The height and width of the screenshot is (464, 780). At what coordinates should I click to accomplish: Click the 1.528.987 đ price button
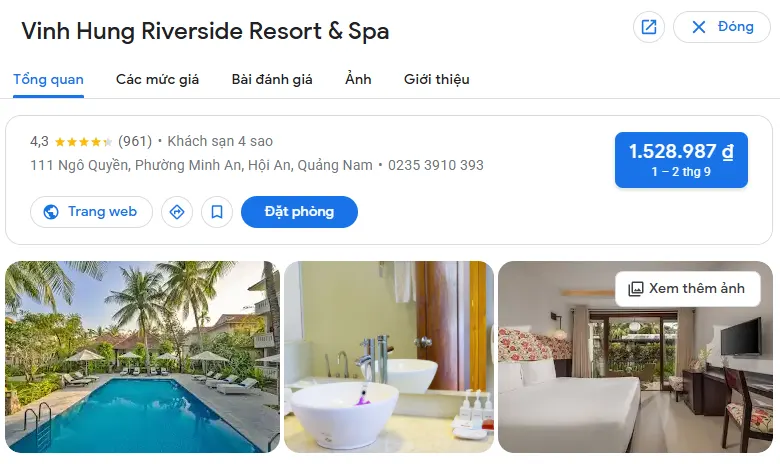point(681,160)
